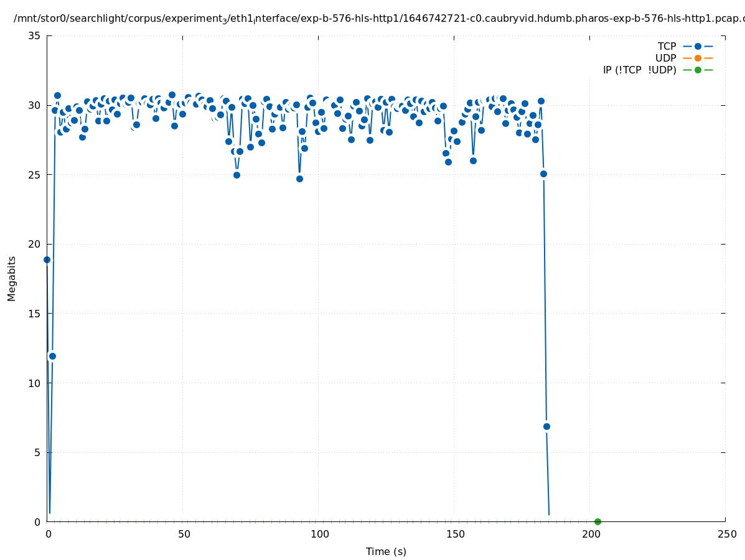Click the orange UDP legend marker

[x=698, y=58]
